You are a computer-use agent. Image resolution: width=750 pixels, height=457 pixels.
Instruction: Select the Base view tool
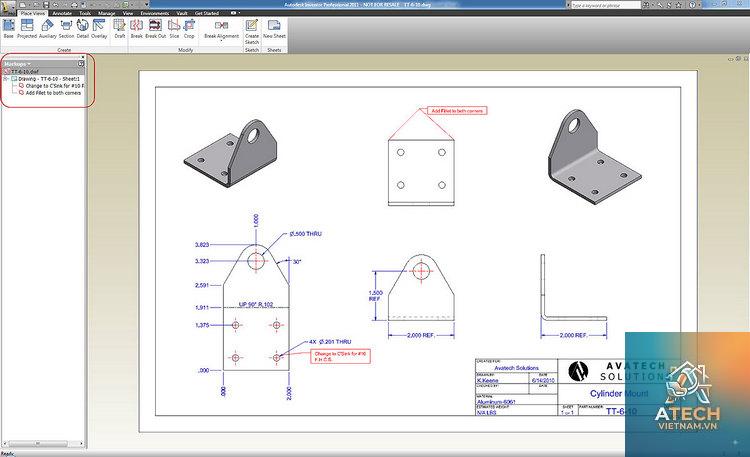9,29
